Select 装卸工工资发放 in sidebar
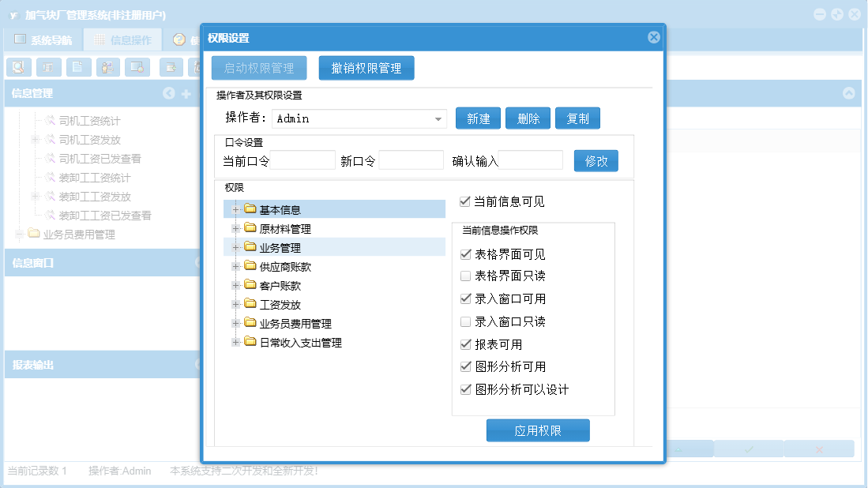This screenshot has width=868, height=488. [x=95, y=197]
